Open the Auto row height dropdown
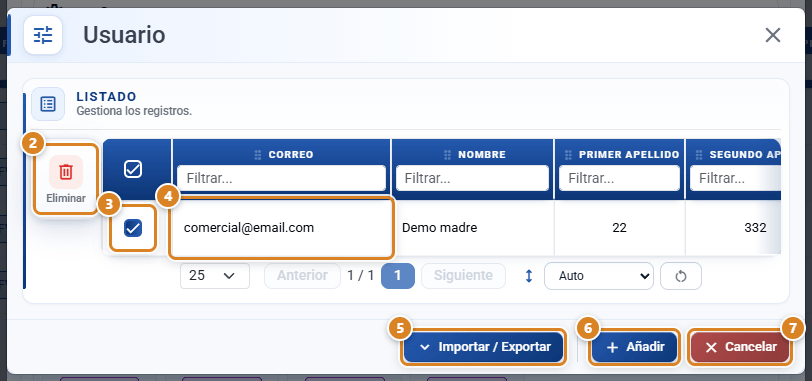The height and width of the screenshot is (381, 812). 599,276
